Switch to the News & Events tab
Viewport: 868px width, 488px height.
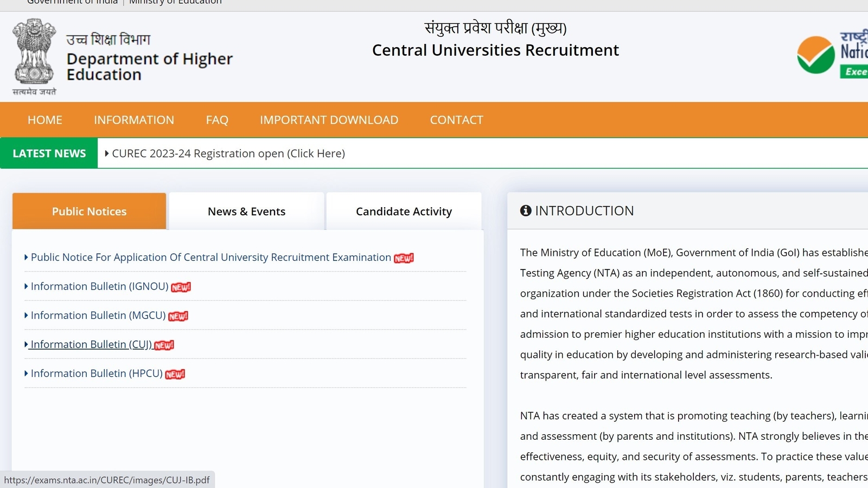click(x=247, y=211)
